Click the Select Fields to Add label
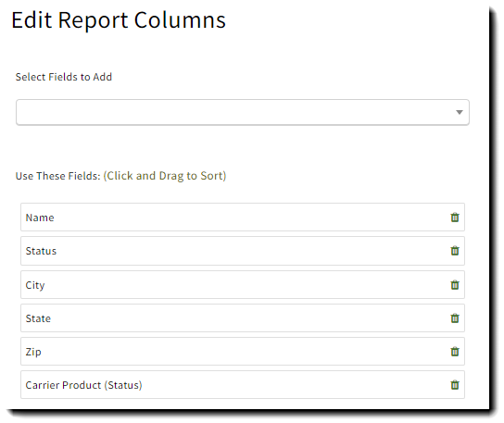Screen dimensions: 504x423 (x=64, y=77)
